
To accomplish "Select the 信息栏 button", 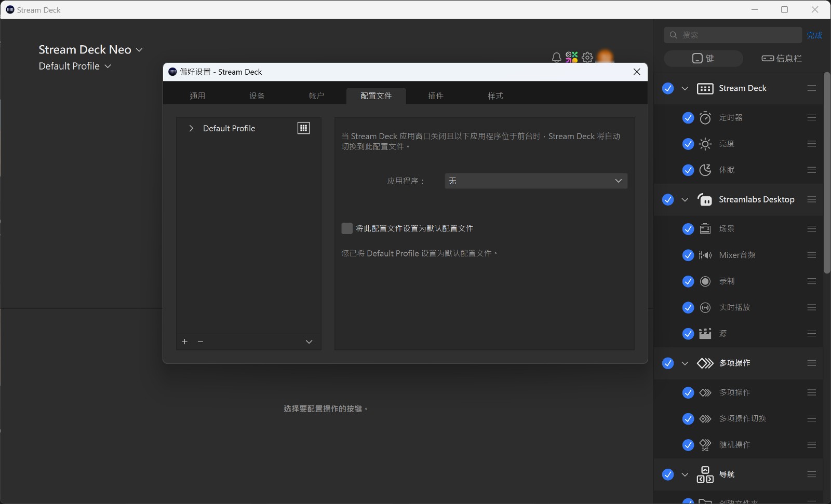I will point(782,58).
